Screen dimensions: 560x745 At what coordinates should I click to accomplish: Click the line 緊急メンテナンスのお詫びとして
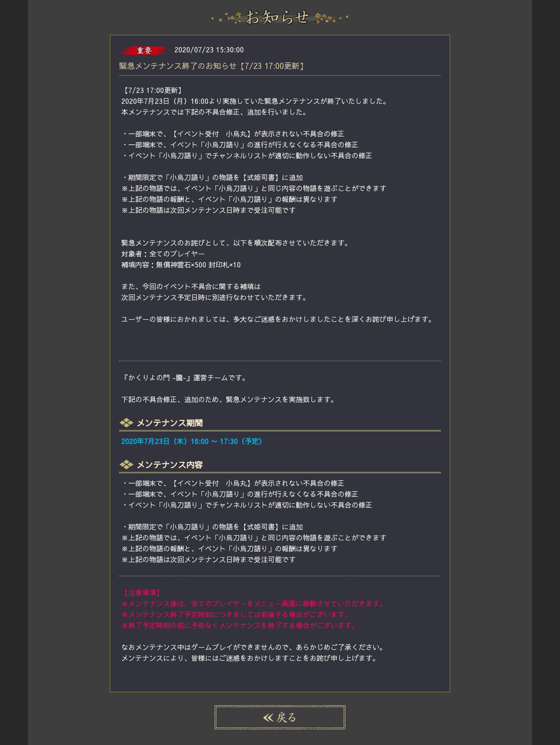[236, 243]
